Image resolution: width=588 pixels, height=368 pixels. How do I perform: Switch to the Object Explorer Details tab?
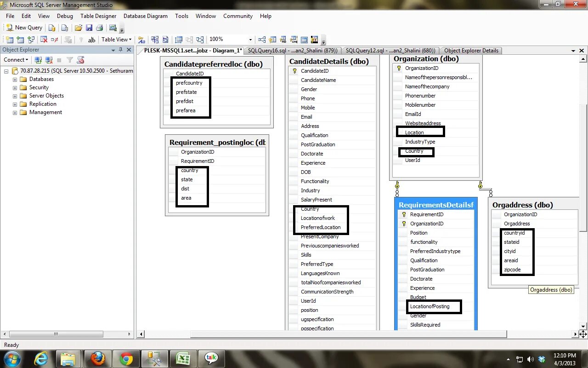[x=471, y=51]
